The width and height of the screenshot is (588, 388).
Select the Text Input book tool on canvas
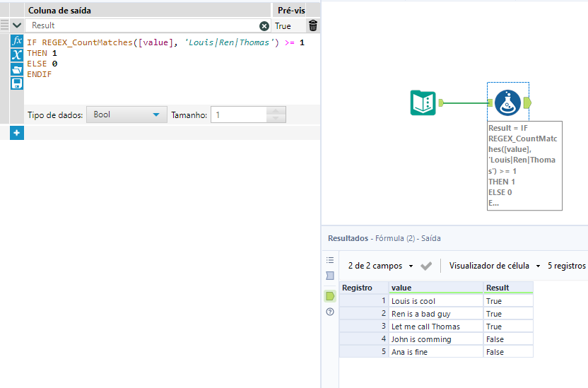423,102
